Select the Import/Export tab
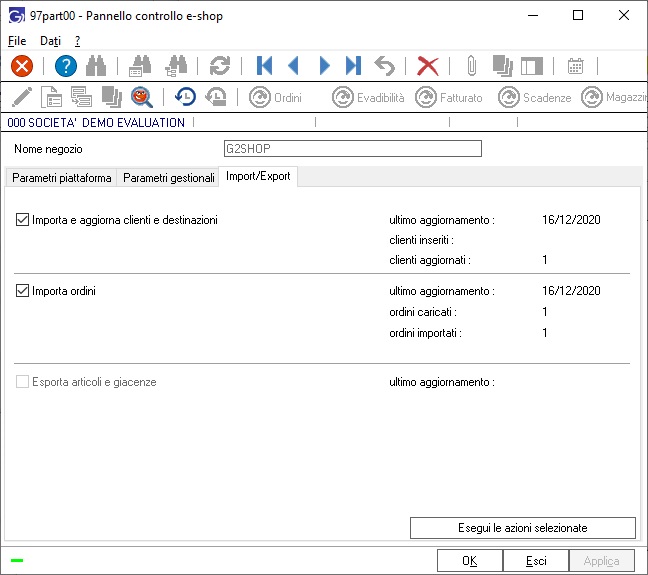The width and height of the screenshot is (648, 575). pos(258,176)
